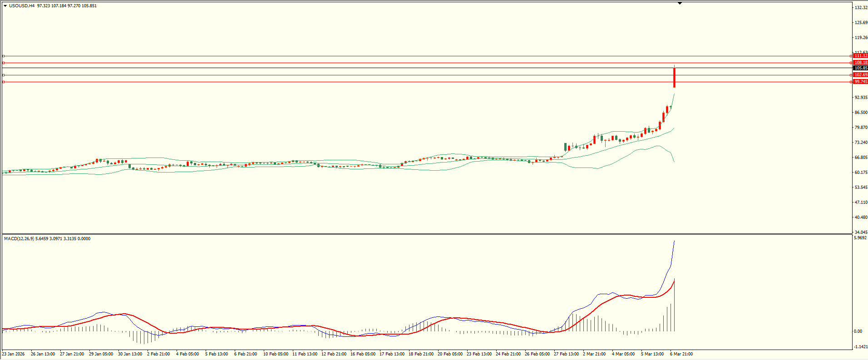Click the MACD(12,26,9) indicator label
868x360 pixels.
pyautogui.click(x=18, y=239)
